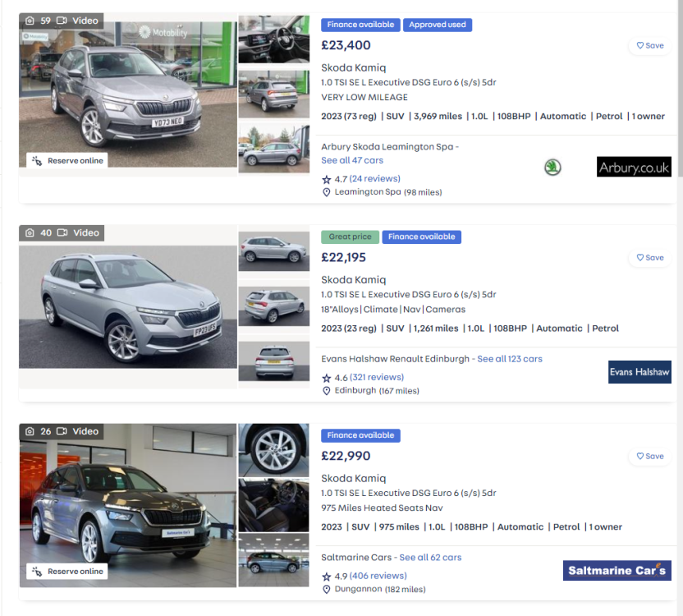Viewport: 683px width, 616px height.
Task: View rear end thumbnail of £22,195 Kamiq
Action: coord(274,361)
